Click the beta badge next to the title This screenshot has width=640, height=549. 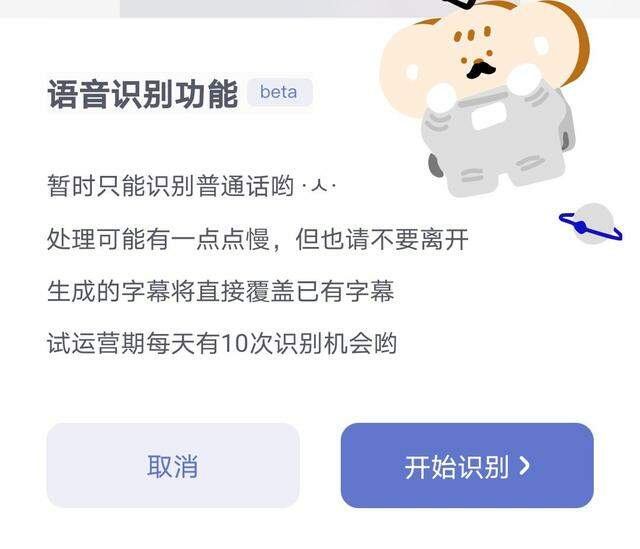pos(280,92)
